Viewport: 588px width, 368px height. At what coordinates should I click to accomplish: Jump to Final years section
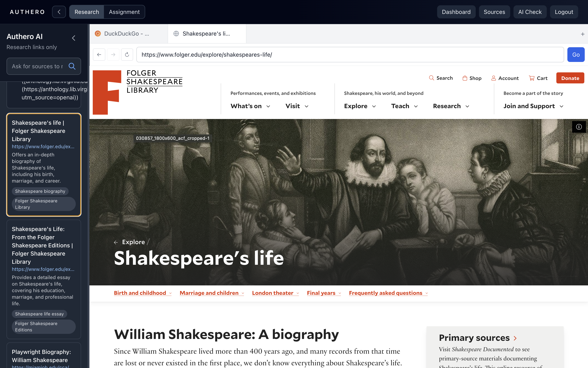324,293
